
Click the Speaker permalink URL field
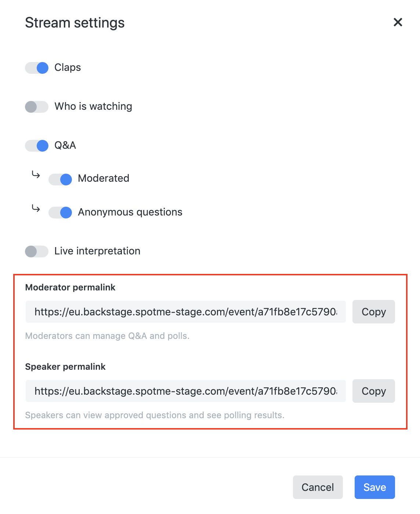185,391
